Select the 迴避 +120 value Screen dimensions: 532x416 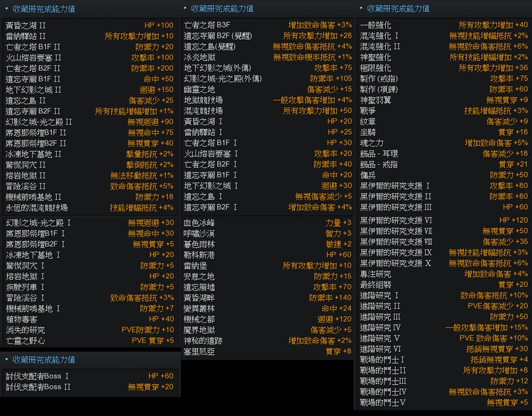(x=335, y=320)
